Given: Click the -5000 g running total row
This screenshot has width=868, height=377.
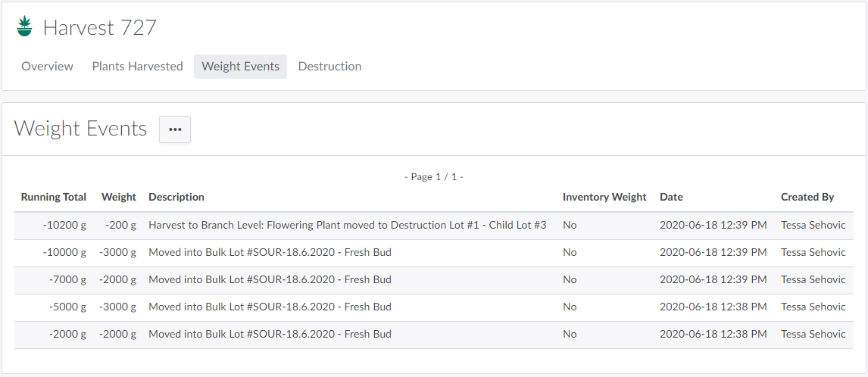Looking at the screenshot, I should coord(67,307).
